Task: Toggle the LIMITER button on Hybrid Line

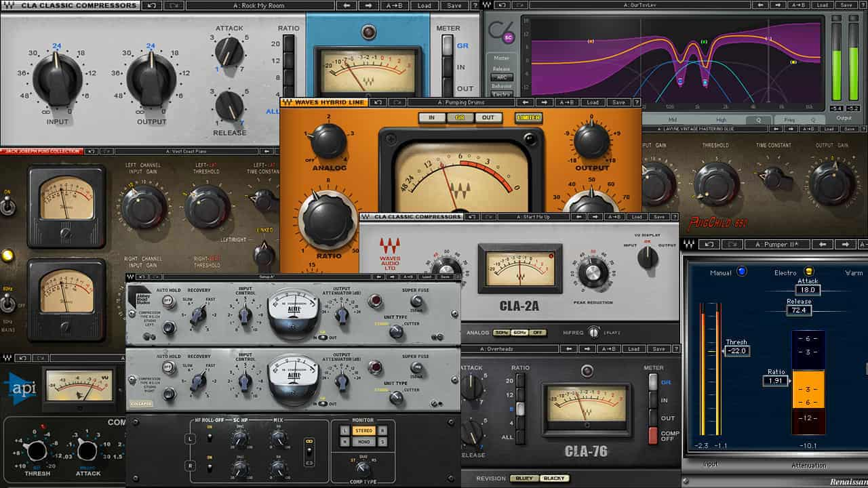Action: click(x=528, y=117)
